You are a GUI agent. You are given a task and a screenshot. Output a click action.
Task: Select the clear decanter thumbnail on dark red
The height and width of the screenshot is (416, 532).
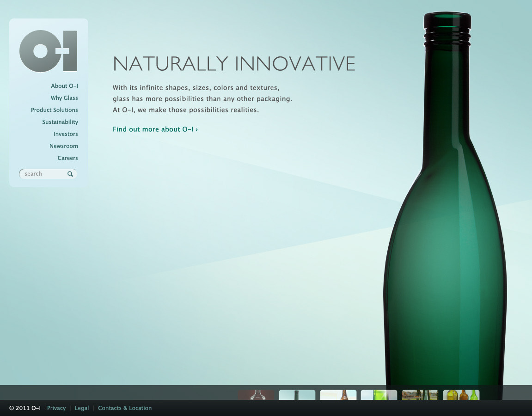click(x=256, y=395)
